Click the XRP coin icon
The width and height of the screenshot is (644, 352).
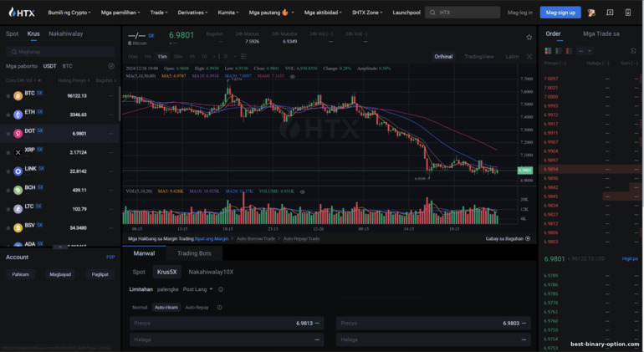(18, 152)
